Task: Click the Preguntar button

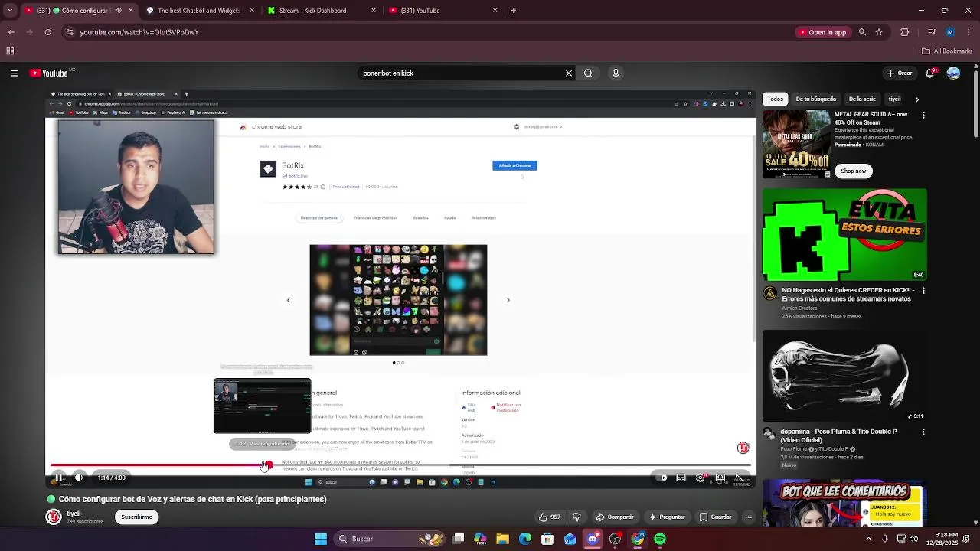Action: pos(667,517)
